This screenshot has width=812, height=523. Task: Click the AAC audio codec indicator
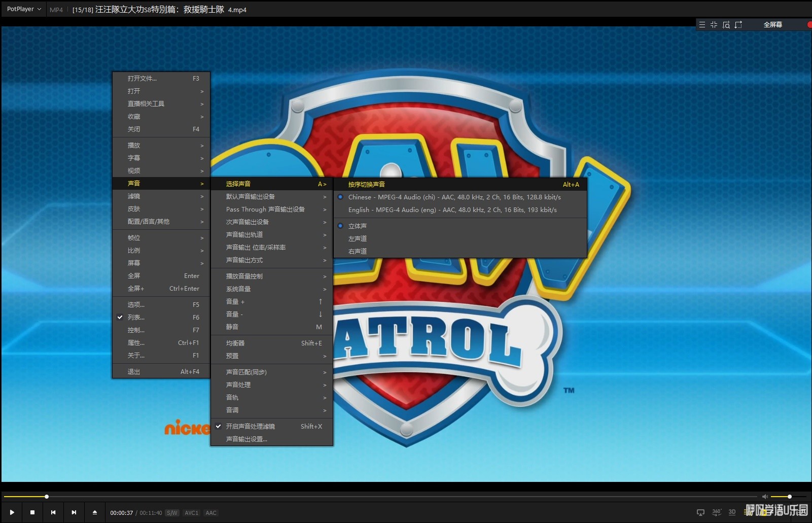tap(211, 513)
